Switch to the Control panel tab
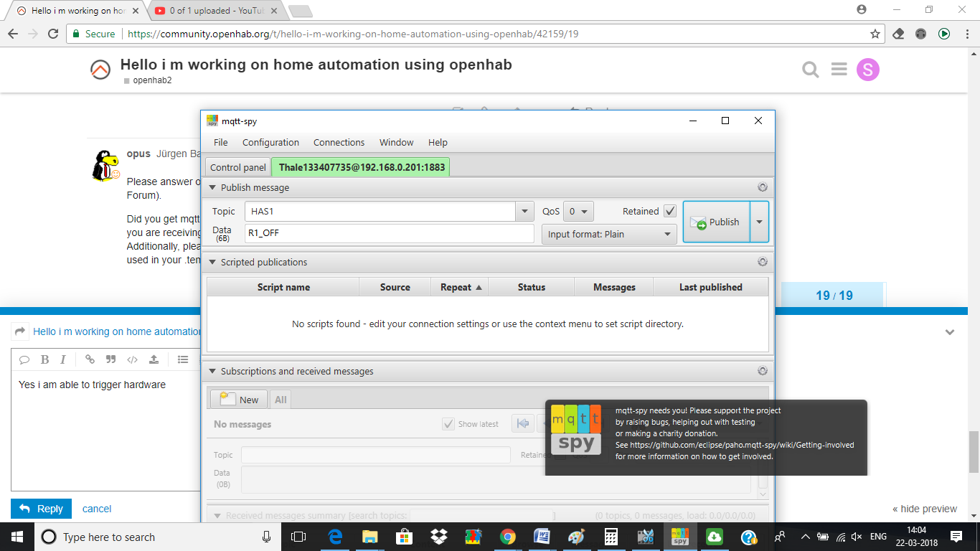Screen dimensions: 980x551 click(x=237, y=167)
